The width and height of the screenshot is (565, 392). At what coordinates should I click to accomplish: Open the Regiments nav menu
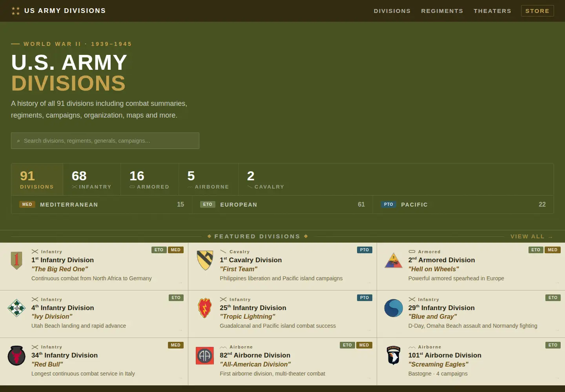[442, 11]
